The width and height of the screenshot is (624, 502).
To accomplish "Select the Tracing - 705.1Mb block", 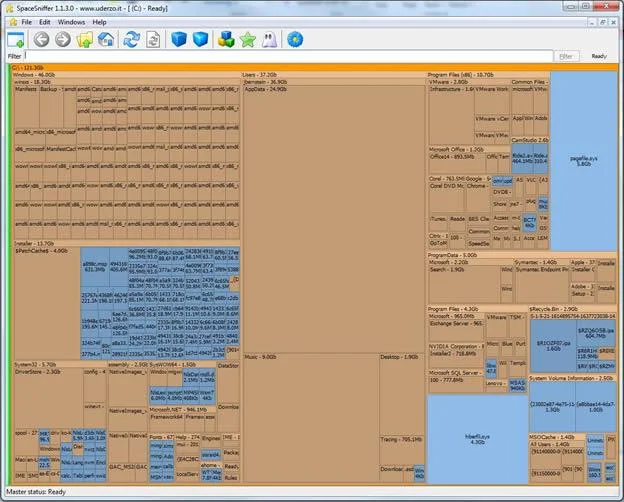I will pos(402,450).
